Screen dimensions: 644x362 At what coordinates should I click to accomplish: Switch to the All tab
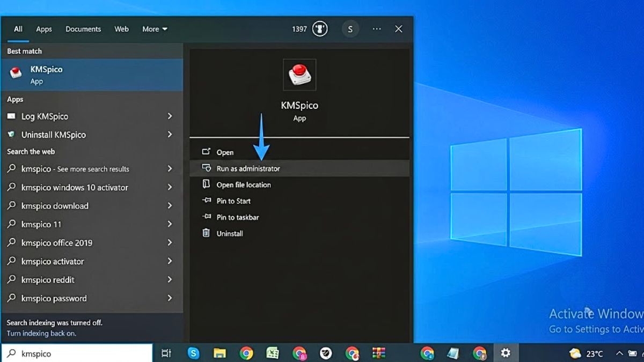tap(18, 29)
